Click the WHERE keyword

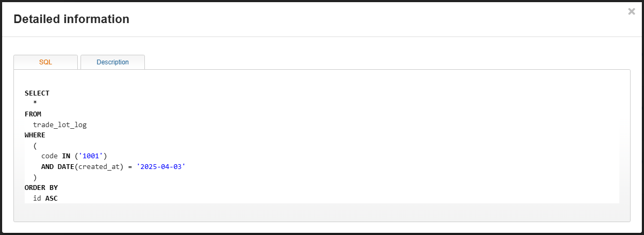[x=35, y=135]
